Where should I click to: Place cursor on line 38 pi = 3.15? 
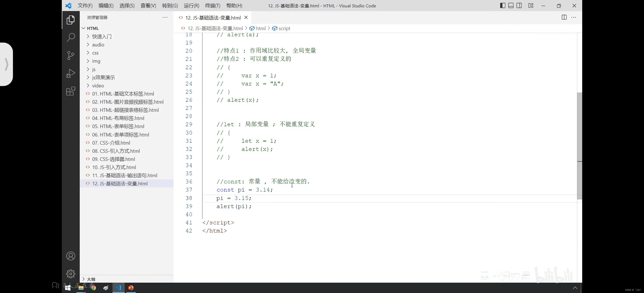[x=234, y=198]
